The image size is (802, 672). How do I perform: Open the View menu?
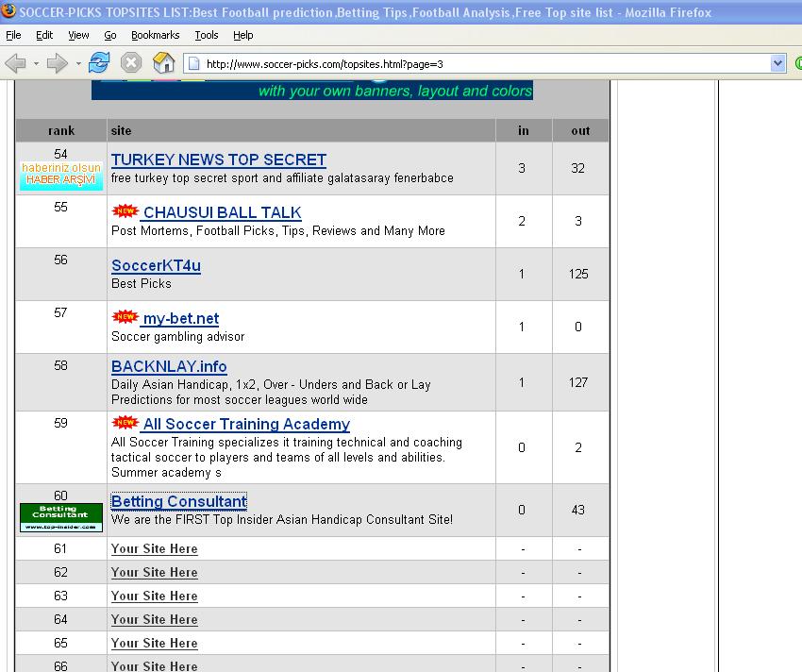(x=78, y=35)
